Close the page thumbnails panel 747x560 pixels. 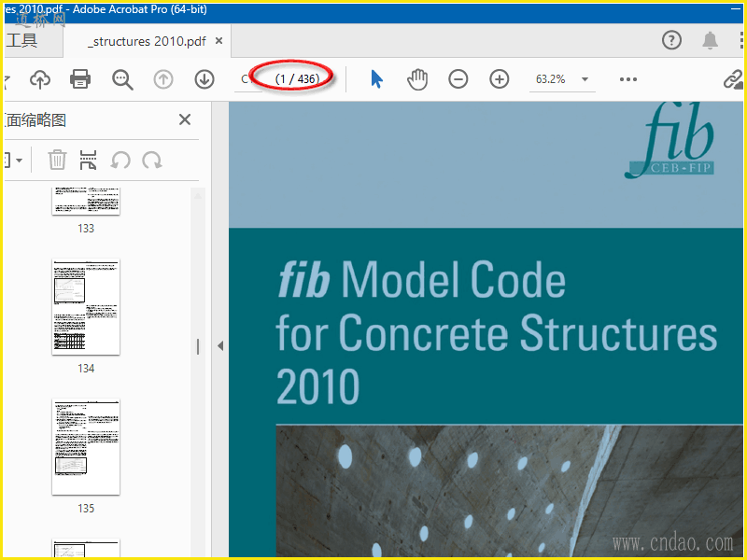[185, 119]
